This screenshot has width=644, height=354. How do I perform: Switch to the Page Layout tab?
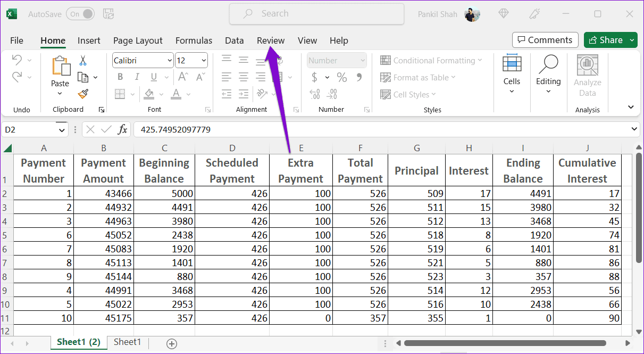tap(138, 40)
